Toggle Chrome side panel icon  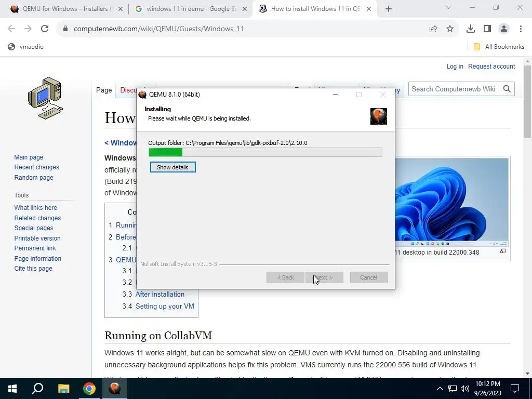[487, 29]
